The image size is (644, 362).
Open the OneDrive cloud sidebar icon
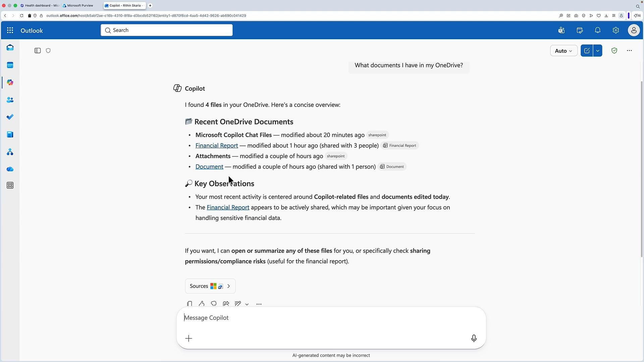click(10, 169)
